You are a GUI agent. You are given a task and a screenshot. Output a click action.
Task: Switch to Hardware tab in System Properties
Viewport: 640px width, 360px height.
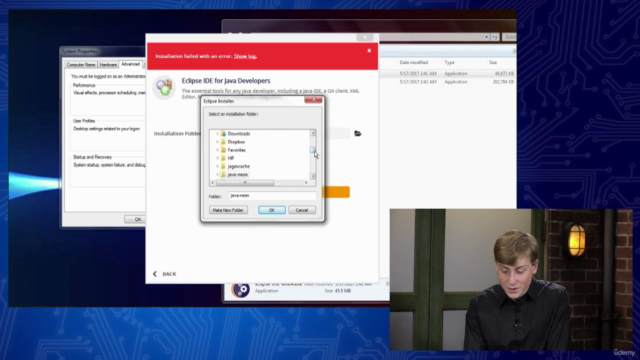pyautogui.click(x=108, y=64)
